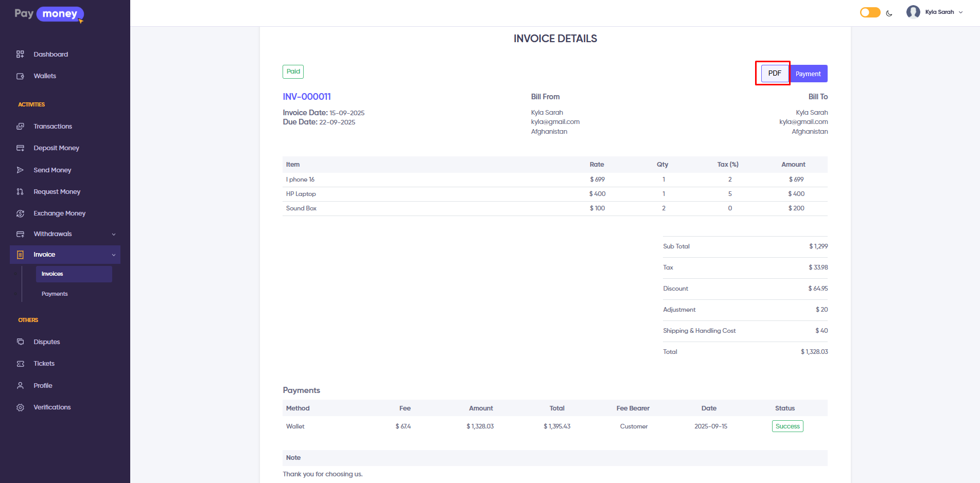
Task: Click the Request Money icon
Action: coord(20,192)
